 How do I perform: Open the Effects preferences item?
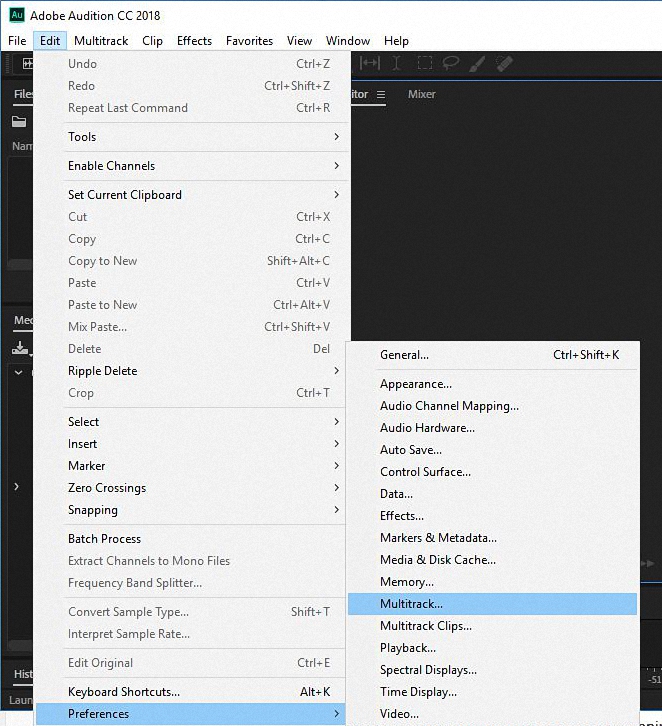pos(493,516)
